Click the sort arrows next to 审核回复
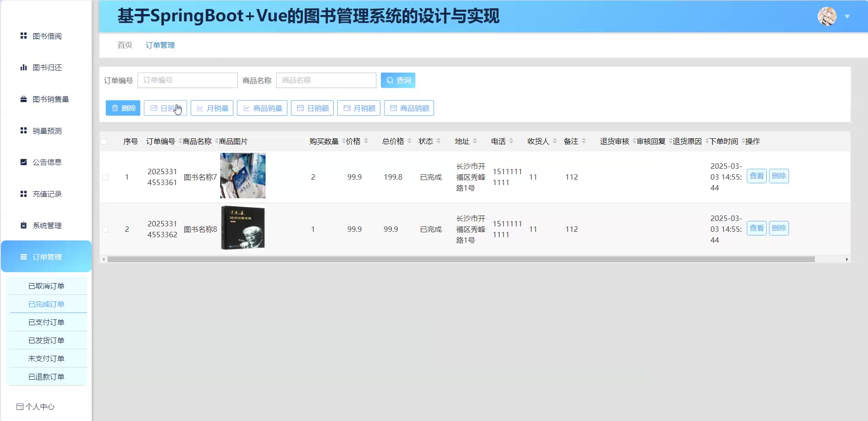Viewport: 868px width, 421px height. [x=670, y=141]
